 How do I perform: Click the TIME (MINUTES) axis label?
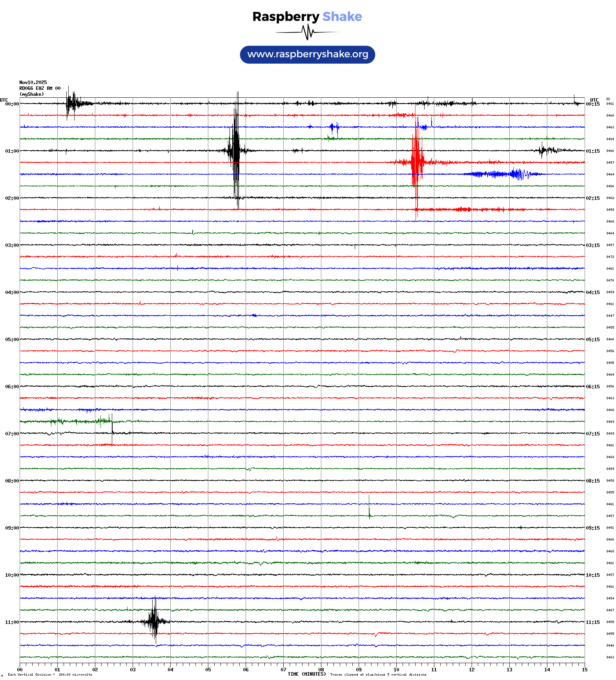pyautogui.click(x=306, y=674)
